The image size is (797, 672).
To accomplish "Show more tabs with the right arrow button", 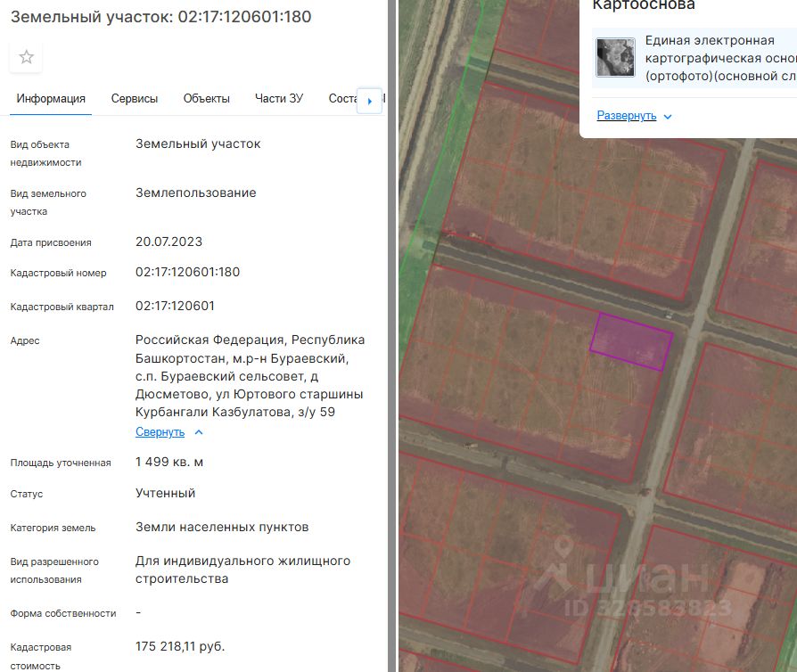I will [x=370, y=101].
